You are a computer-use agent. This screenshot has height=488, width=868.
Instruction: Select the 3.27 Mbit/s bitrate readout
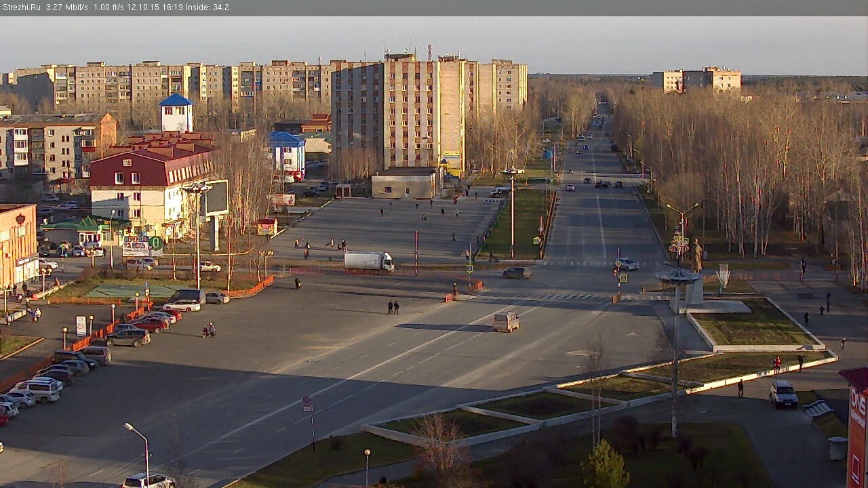67,7
